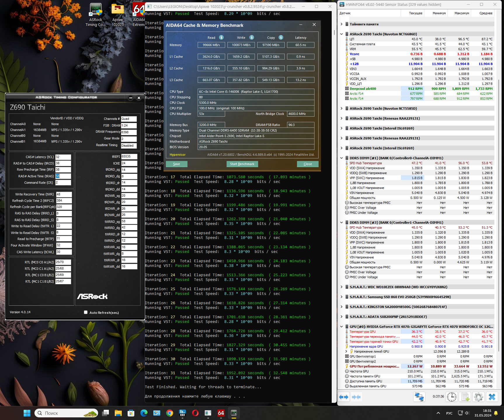
Task: Launch Microsoft Store from the taskbar
Action: coord(131,413)
